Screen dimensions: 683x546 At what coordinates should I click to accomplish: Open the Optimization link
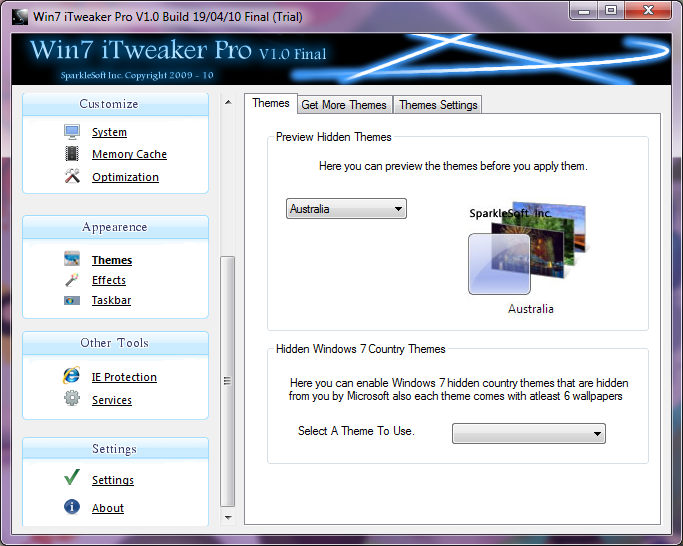125,177
